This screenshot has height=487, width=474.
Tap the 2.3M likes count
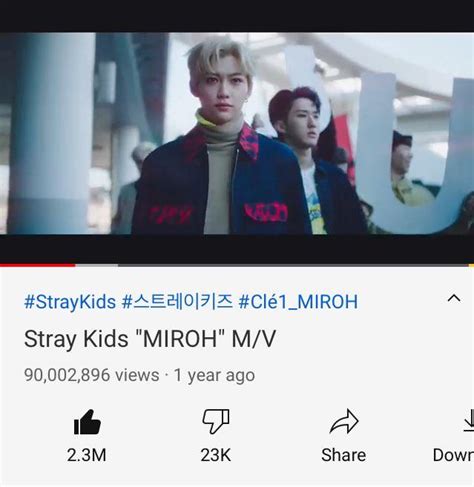87,455
